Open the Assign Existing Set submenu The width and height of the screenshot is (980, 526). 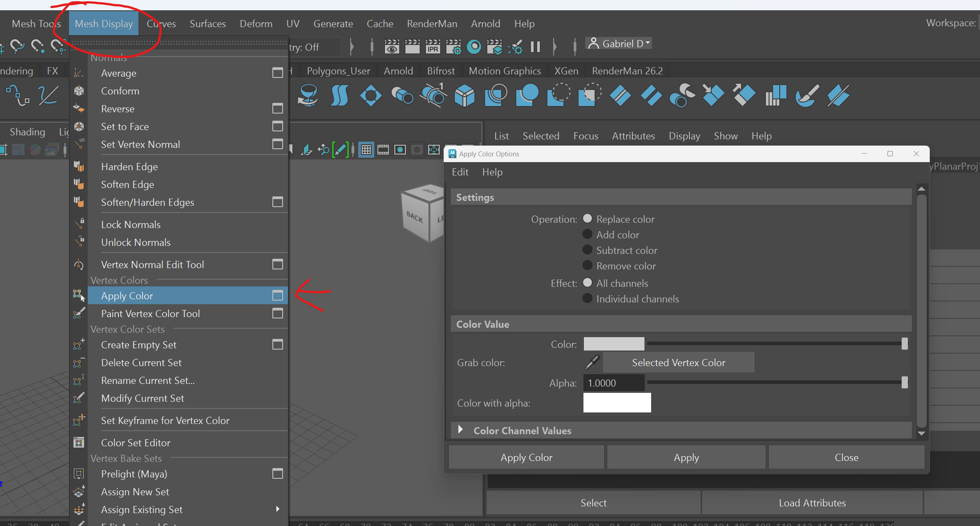[187, 509]
